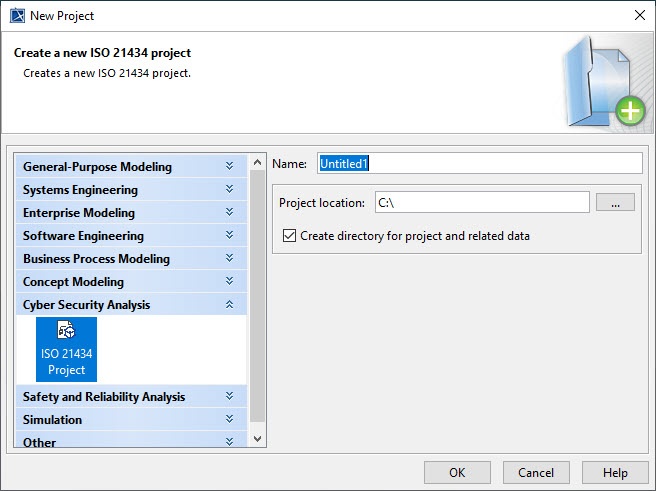Open Safety and Reliability Analysis category
Viewport: 656px width, 491px height.
[104, 397]
